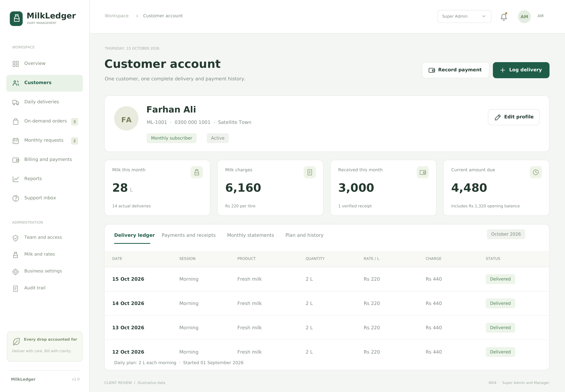Go to Workspace breadcrumb link
Screen dimensions: 565x392
point(117,16)
